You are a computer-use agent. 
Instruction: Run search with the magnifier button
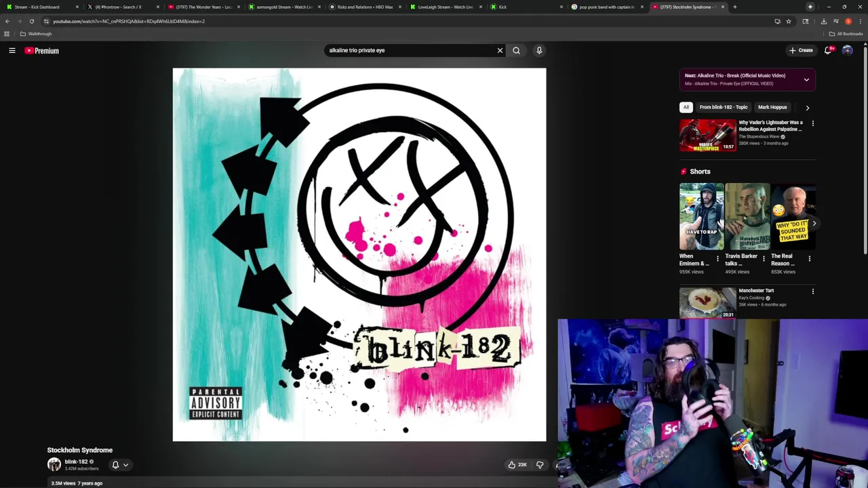coord(516,50)
